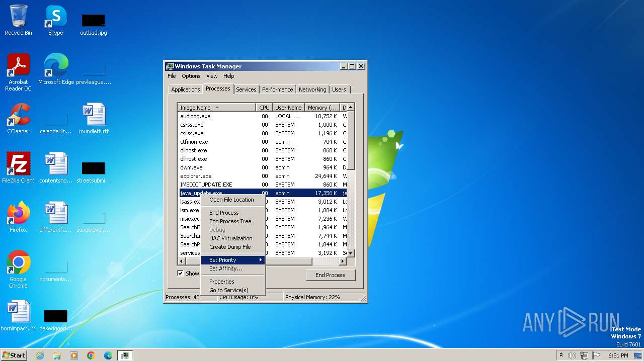Viewport: 644px width, 362px height.
Task: Select Task Manager taskbar button
Action: 125,355
